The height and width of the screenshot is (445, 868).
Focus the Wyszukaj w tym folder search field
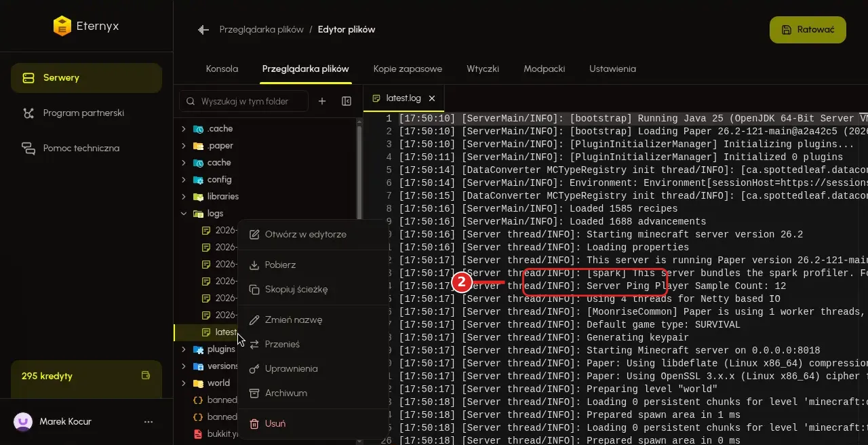pos(243,101)
